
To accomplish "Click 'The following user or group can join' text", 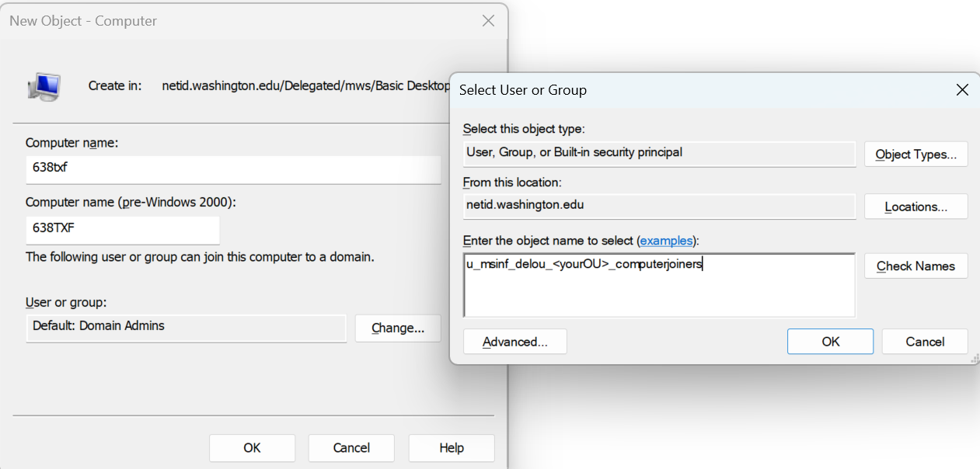I will pyautogui.click(x=200, y=256).
